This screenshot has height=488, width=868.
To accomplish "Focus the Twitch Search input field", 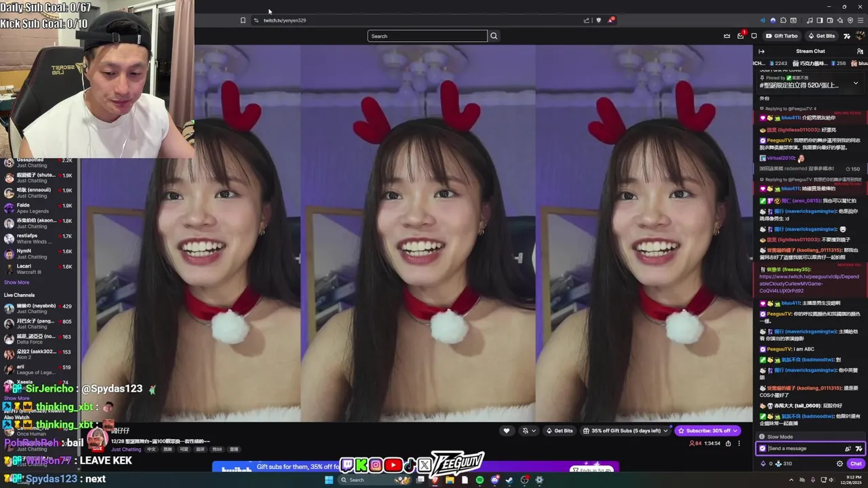I will (x=427, y=36).
